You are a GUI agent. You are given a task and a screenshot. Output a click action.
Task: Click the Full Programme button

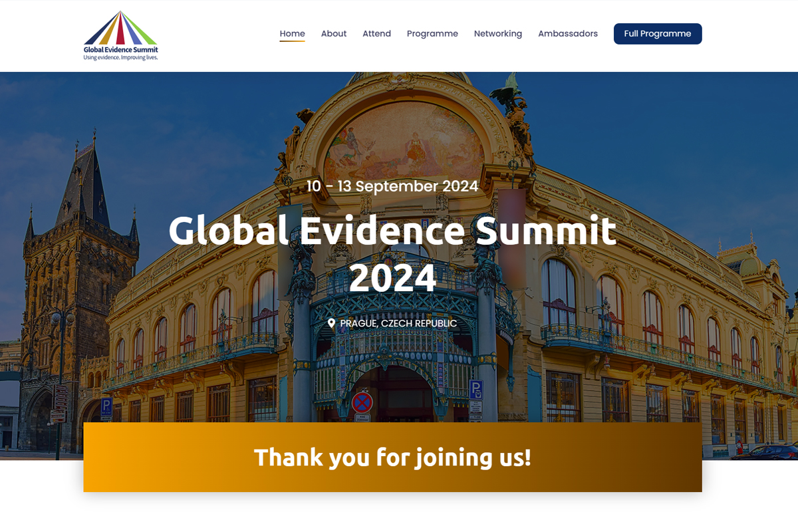(x=658, y=34)
